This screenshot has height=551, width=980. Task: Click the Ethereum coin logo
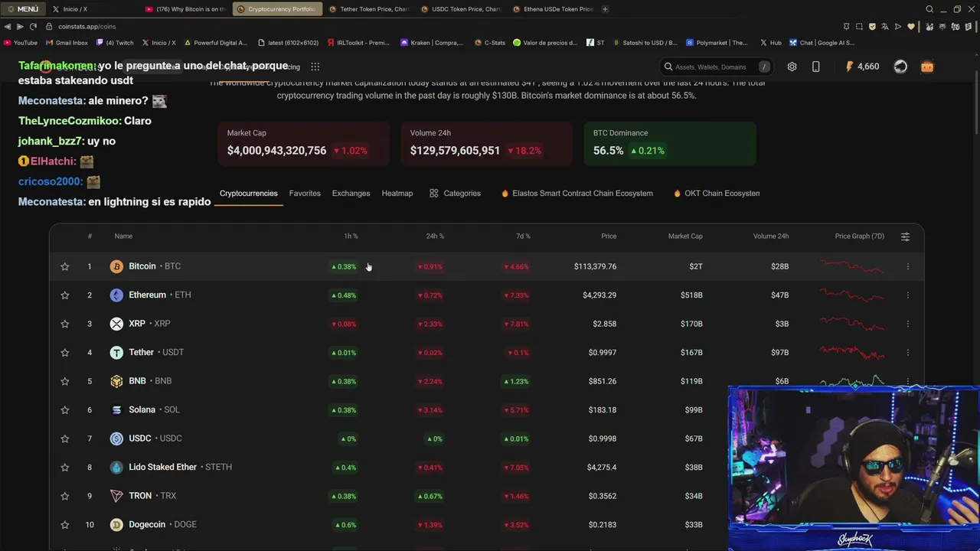(116, 295)
